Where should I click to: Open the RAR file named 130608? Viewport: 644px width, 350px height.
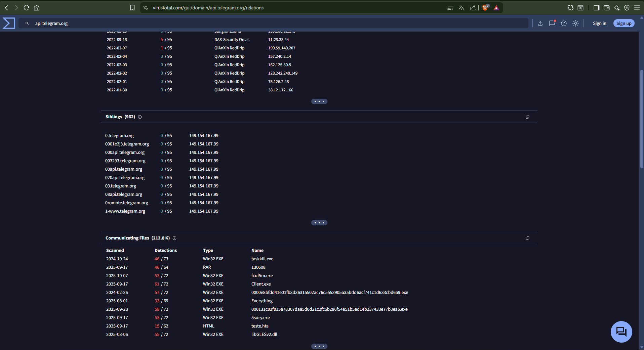point(258,267)
